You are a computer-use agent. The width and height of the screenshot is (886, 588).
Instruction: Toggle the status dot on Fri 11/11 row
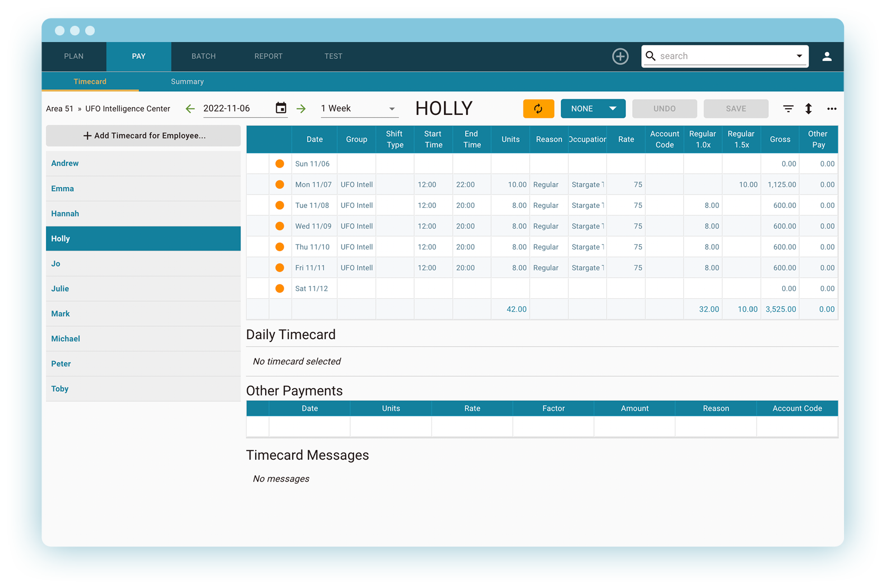tap(280, 268)
